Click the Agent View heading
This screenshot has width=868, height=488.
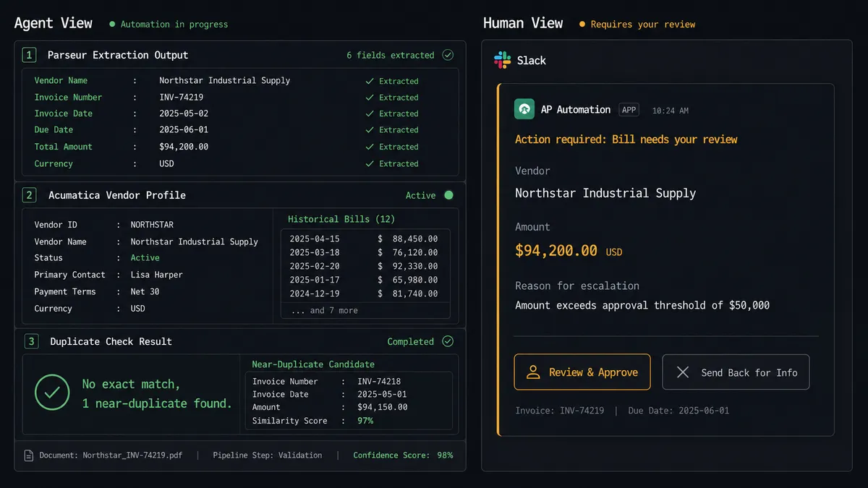click(54, 23)
